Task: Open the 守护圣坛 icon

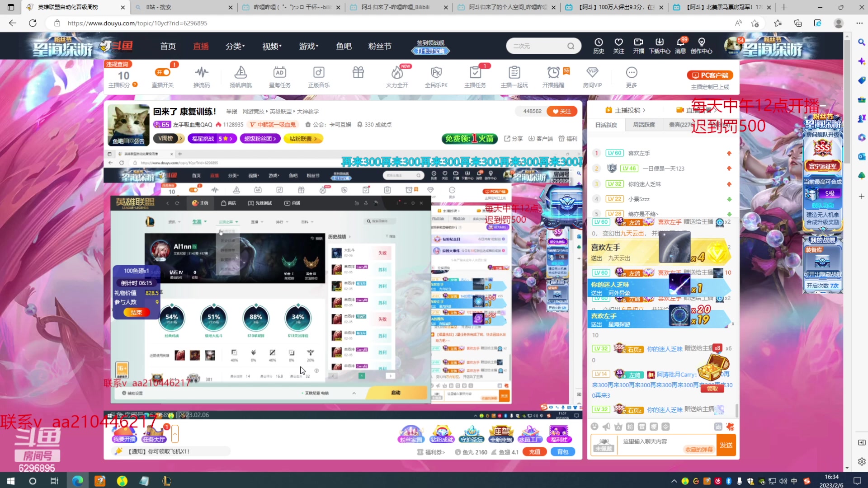Action: (x=472, y=434)
